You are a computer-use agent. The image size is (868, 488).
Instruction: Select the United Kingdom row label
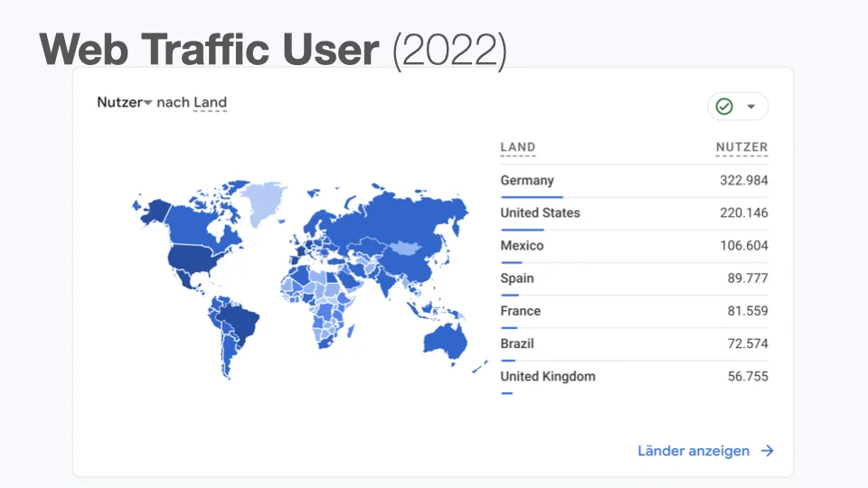click(x=548, y=376)
